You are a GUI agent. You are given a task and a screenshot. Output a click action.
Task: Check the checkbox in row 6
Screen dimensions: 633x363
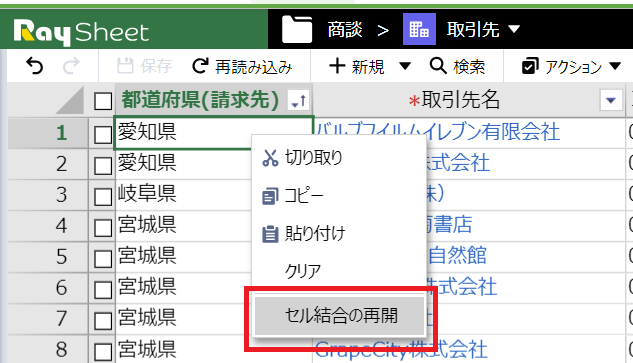point(103,290)
